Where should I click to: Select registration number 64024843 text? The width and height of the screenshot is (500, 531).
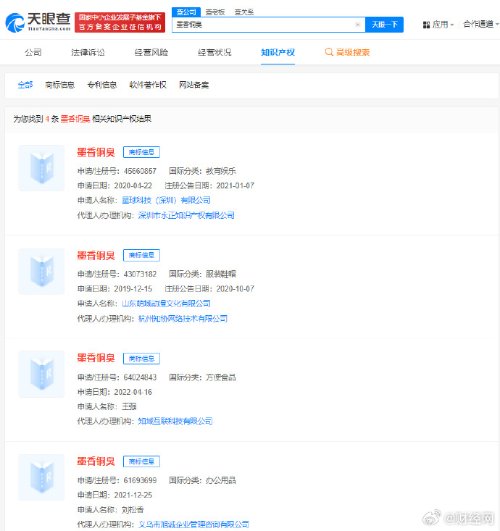coord(140,377)
